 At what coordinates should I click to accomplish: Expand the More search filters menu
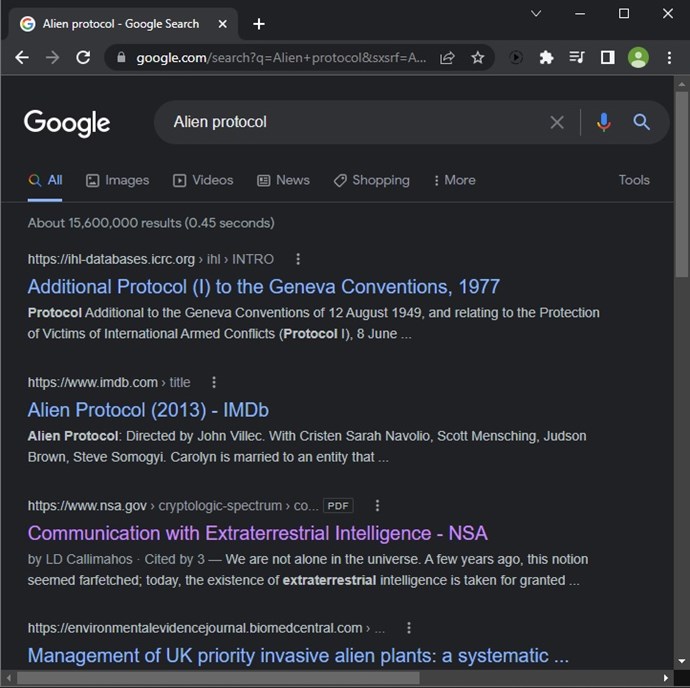point(454,180)
